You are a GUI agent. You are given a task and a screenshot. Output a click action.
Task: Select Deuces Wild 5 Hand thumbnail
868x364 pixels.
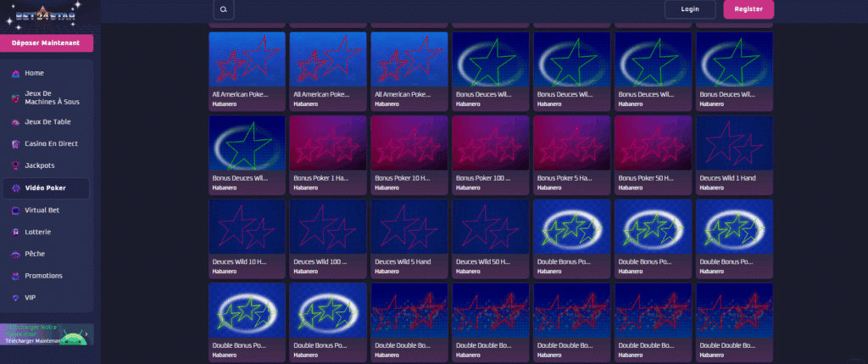click(409, 227)
